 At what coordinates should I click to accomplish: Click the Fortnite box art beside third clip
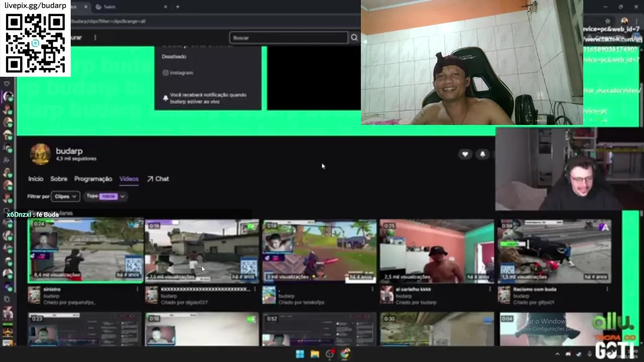pos(269,295)
